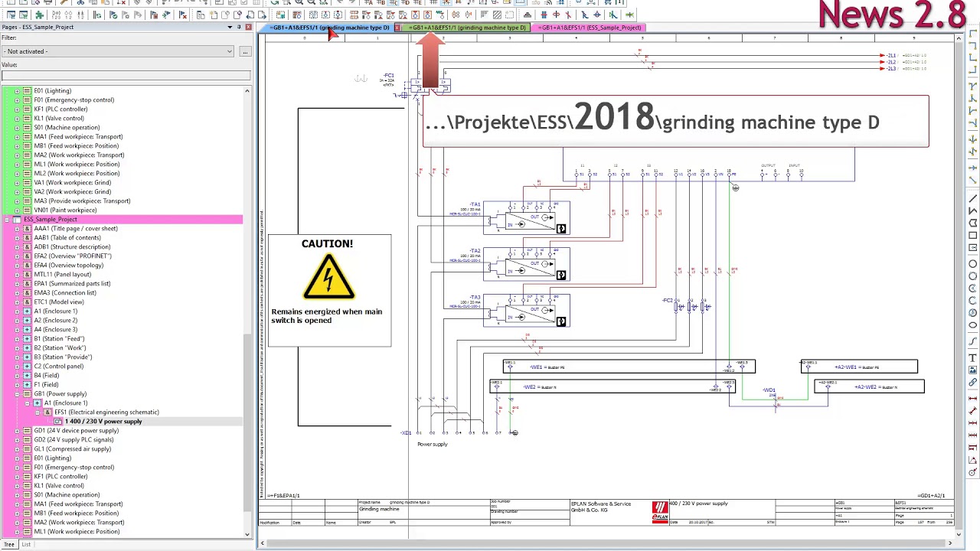Viewport: 980px width, 551px height.
Task: Open the Pages panel title dropdown arrow
Action: click(x=230, y=27)
